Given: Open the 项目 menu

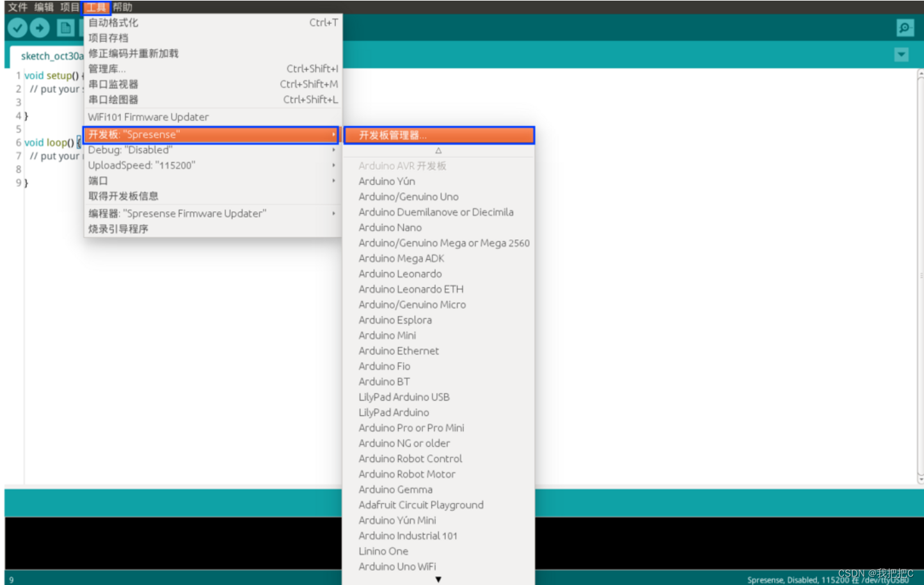Looking at the screenshot, I should (70, 7).
